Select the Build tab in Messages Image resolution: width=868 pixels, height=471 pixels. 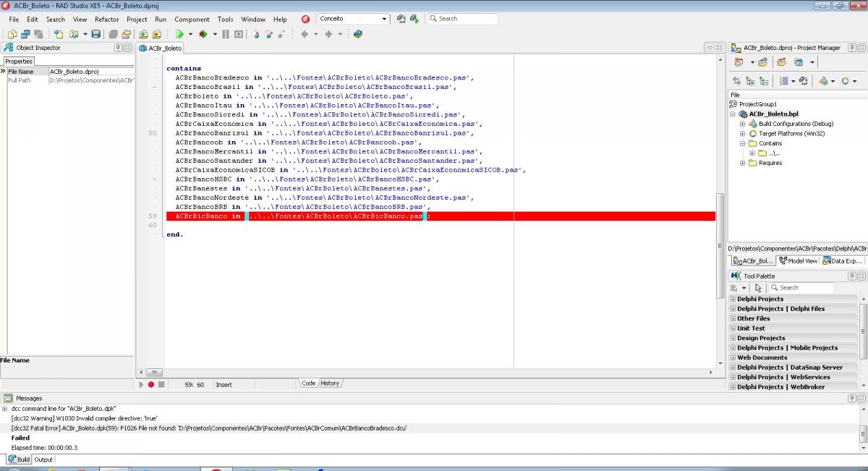19,459
